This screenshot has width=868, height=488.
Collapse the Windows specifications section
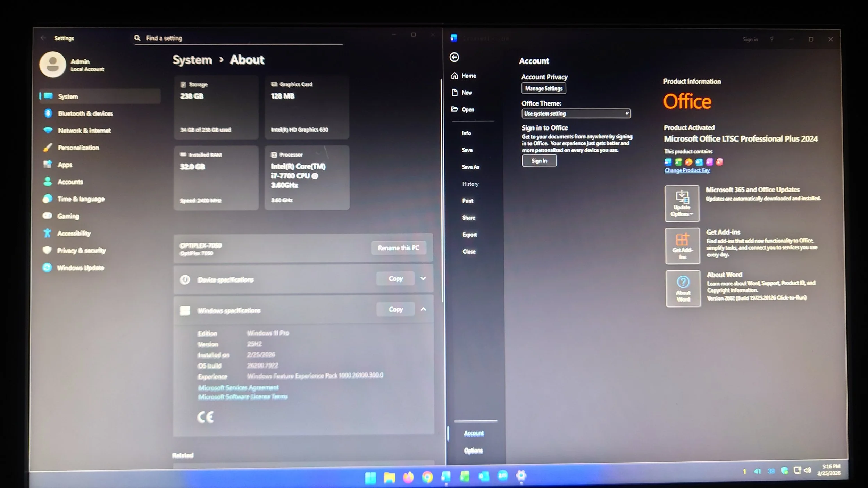pos(423,309)
